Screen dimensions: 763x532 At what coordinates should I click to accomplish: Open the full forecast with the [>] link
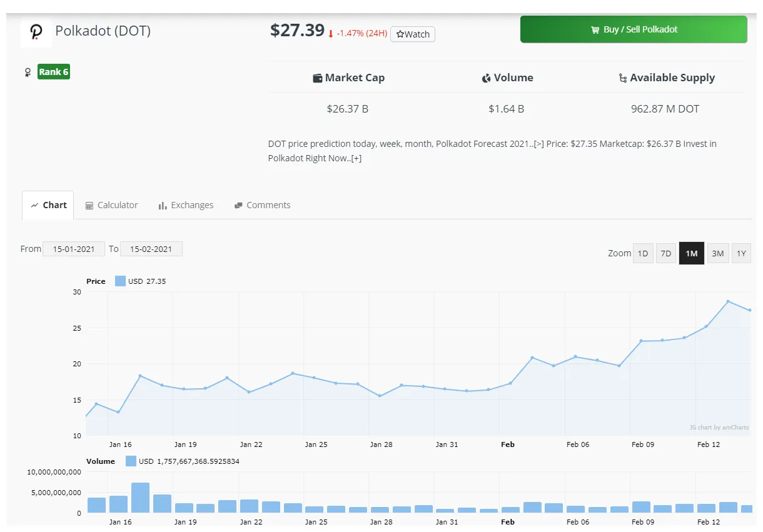(538, 143)
